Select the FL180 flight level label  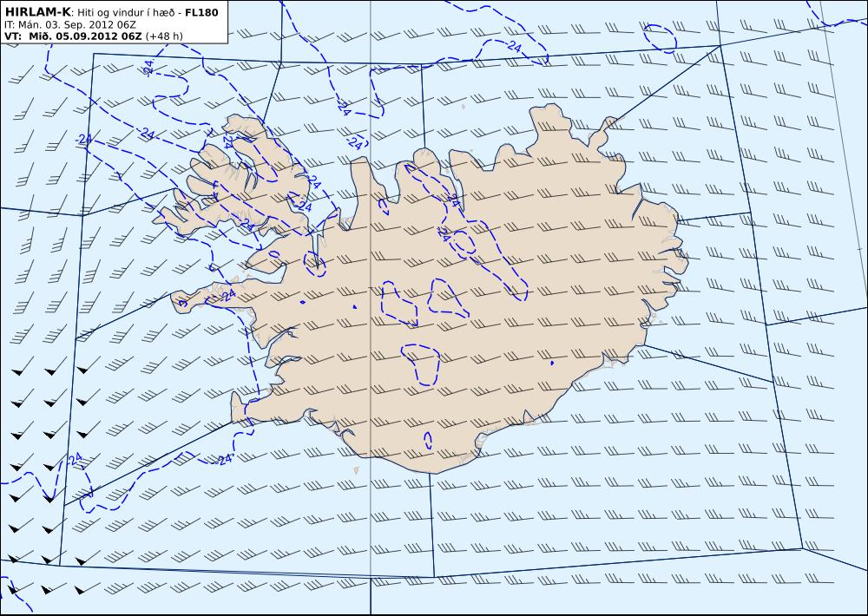(x=201, y=13)
